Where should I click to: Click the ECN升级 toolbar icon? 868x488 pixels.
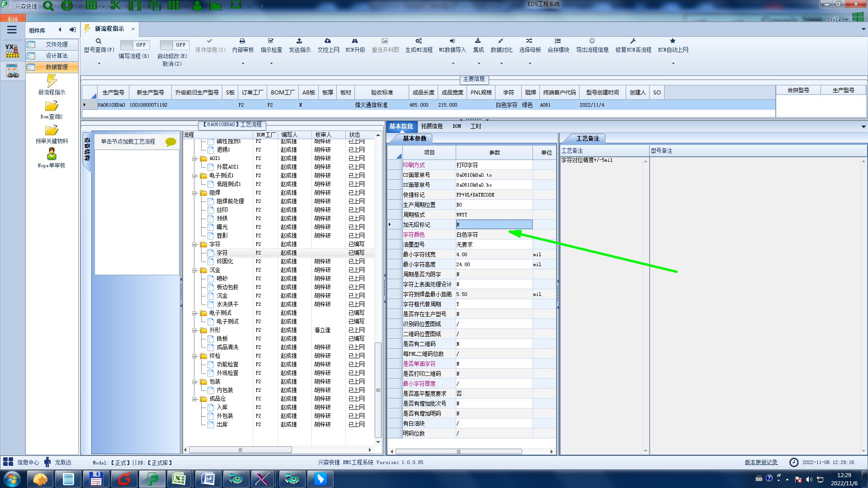[x=355, y=41]
